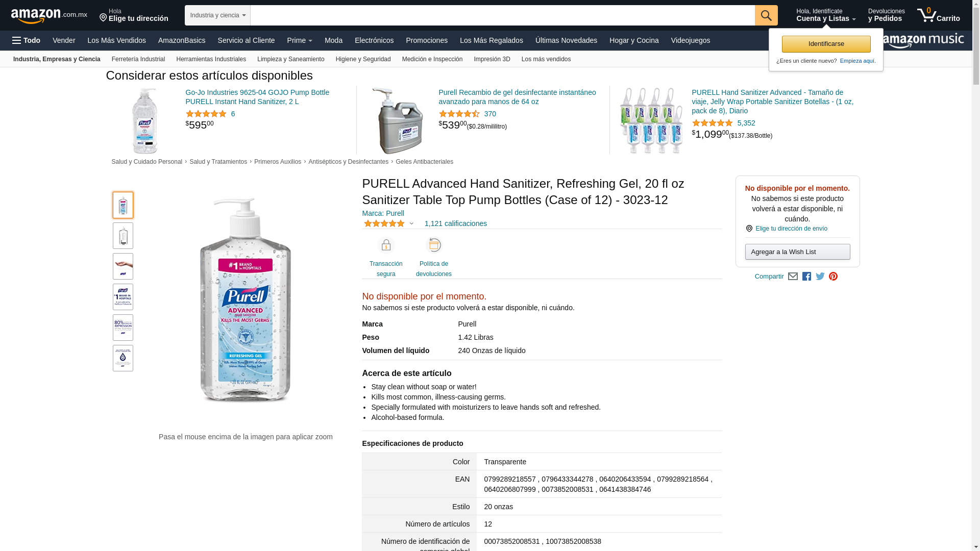Open the Todo hamburger menu
The image size is (980, 551).
click(x=27, y=40)
